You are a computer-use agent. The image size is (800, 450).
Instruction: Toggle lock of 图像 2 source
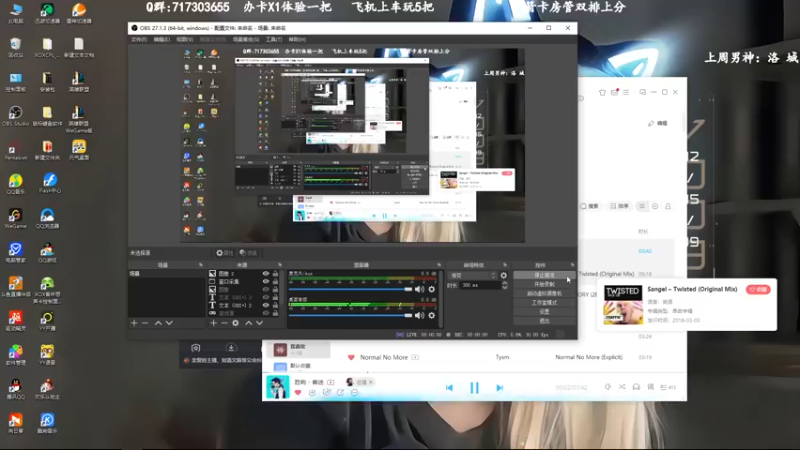[x=276, y=273]
